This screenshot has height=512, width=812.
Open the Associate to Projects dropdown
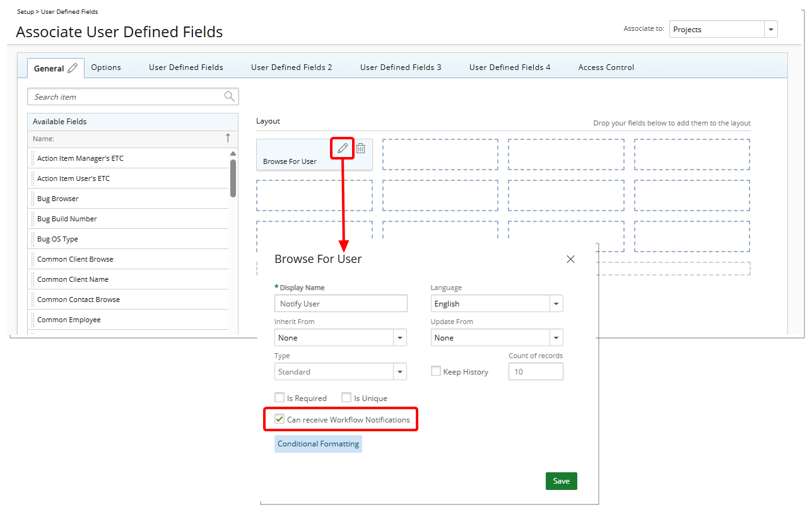point(770,30)
